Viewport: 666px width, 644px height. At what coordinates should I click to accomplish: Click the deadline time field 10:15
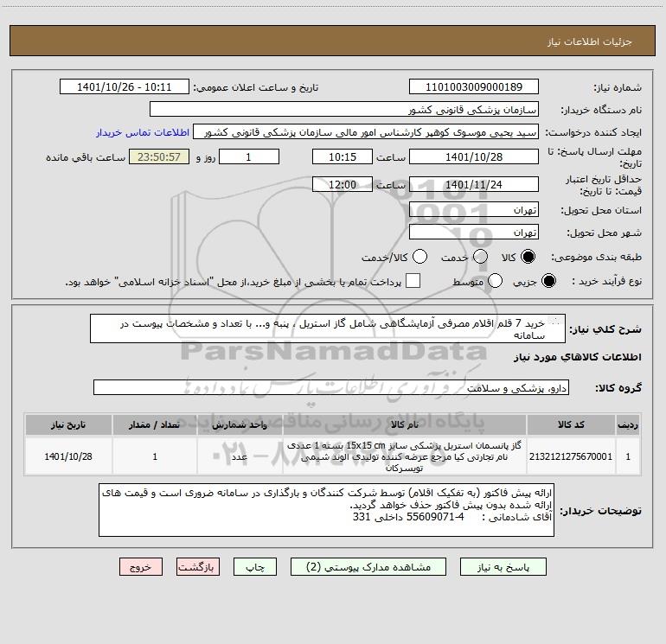coord(343,156)
